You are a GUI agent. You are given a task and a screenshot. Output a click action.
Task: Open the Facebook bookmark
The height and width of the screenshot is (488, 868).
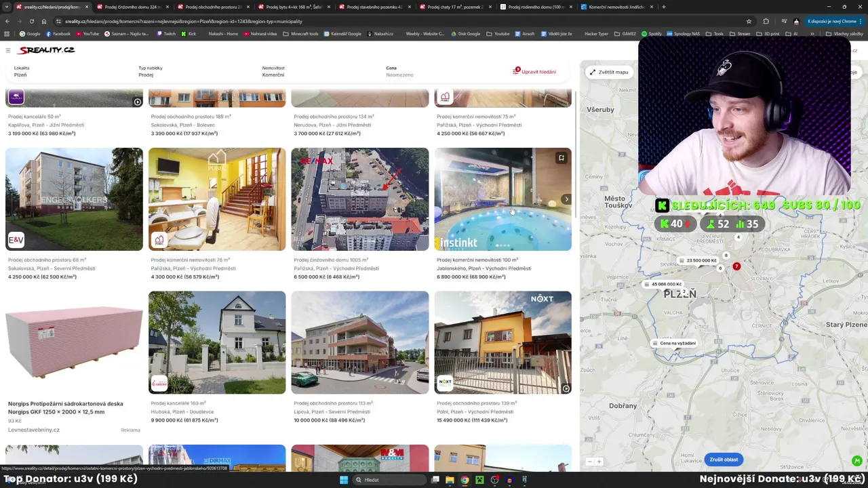pyautogui.click(x=58, y=34)
